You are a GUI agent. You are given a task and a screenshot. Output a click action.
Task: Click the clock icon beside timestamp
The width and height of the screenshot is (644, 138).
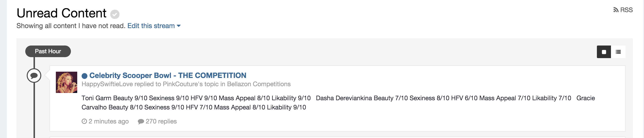(x=84, y=121)
